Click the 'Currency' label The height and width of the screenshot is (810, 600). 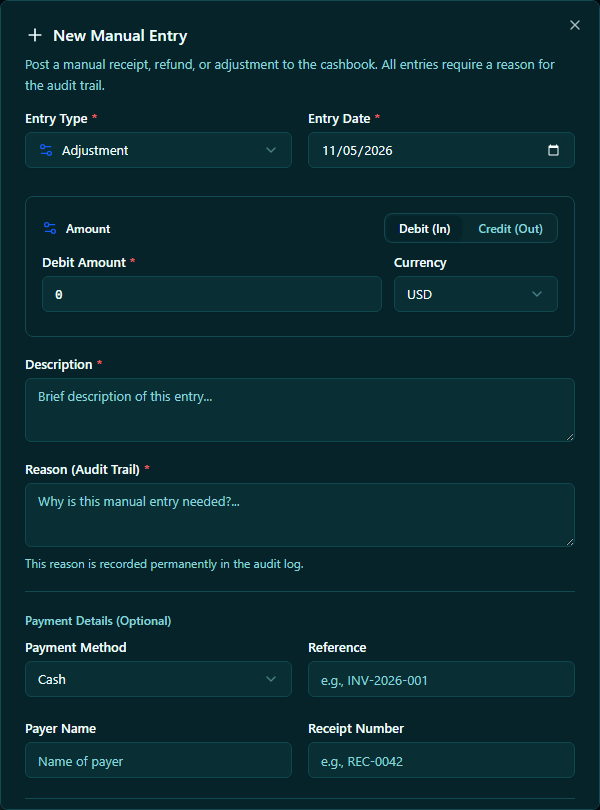420,262
